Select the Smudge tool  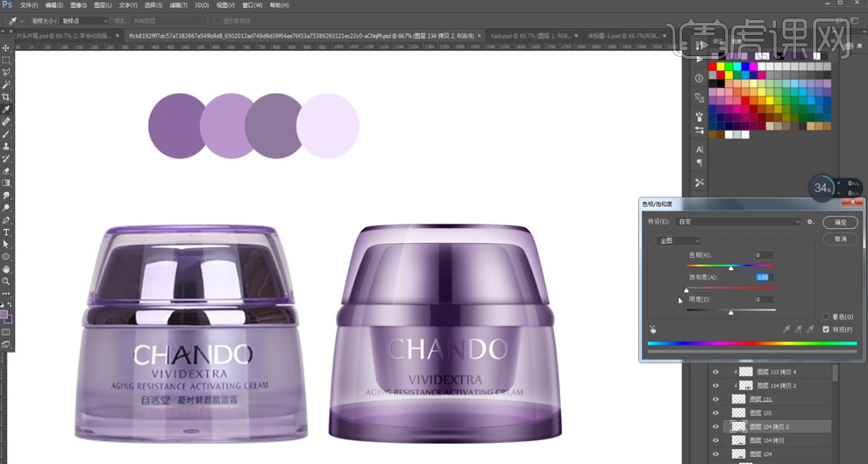6,196
